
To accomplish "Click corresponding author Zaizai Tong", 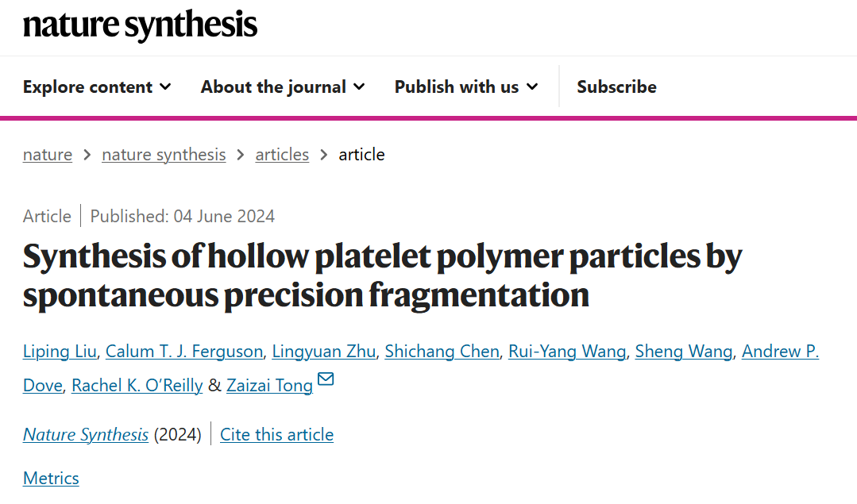I will 269,386.
